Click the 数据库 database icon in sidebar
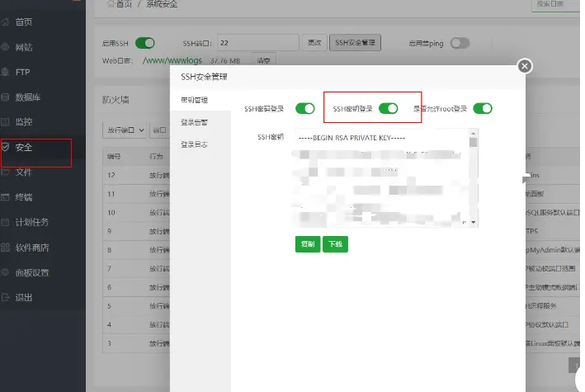Image resolution: width=585 pixels, height=392 pixels. 5,97
